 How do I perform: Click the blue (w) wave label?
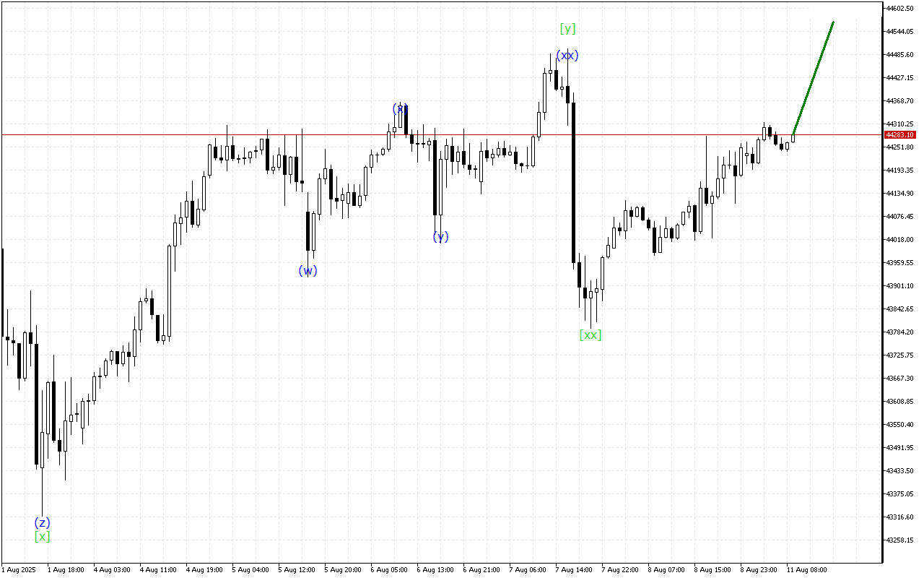(x=308, y=271)
